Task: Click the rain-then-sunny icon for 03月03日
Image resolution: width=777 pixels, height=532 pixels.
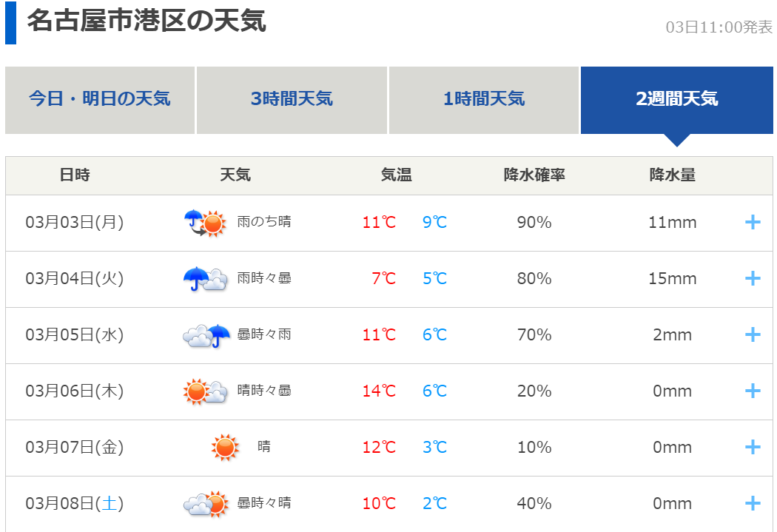Action: point(204,222)
